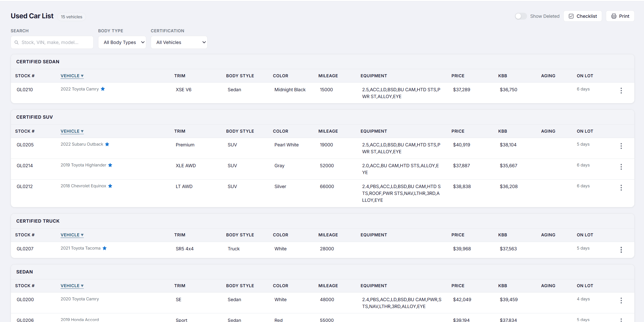
Task: Click certified star next to 2021 Toyota Tacoma
Action: tap(104, 248)
